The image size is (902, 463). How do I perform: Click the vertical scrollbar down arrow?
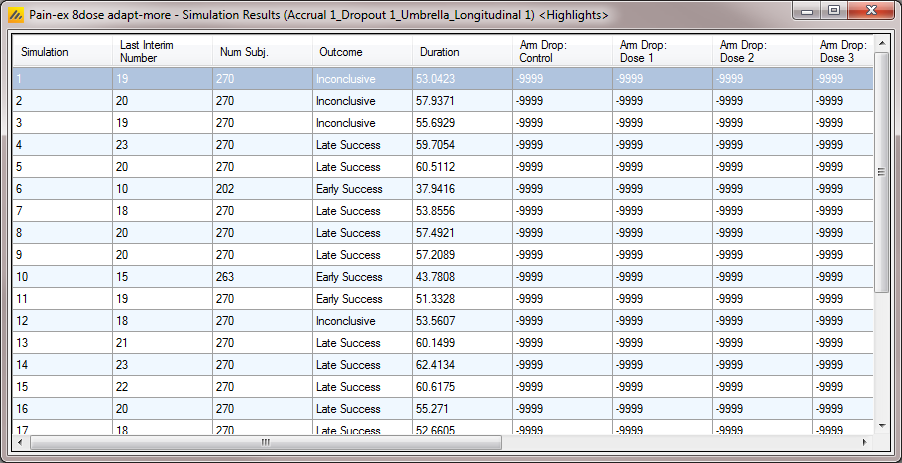point(881,425)
